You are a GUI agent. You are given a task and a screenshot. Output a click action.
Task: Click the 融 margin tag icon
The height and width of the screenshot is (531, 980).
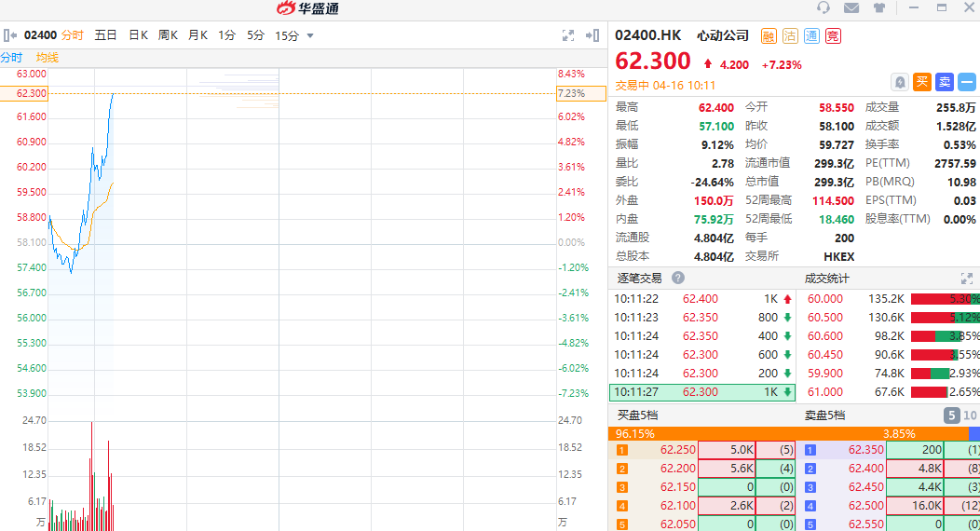(769, 35)
